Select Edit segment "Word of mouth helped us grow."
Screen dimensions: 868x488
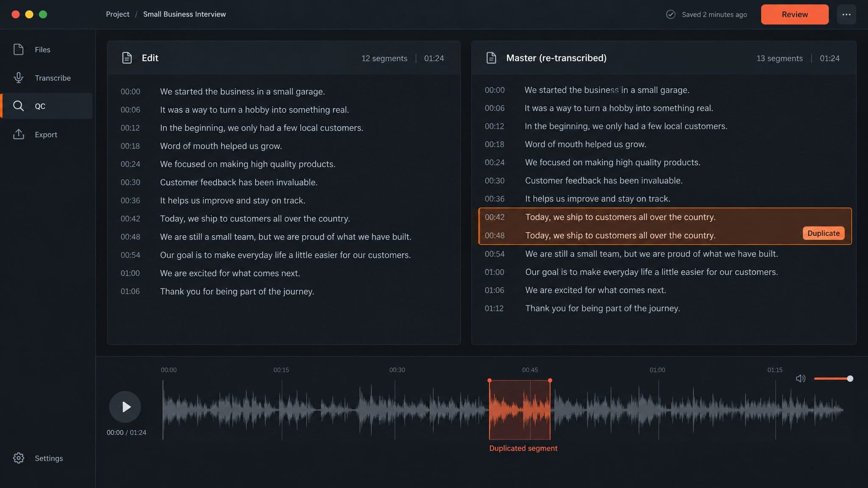221,146
